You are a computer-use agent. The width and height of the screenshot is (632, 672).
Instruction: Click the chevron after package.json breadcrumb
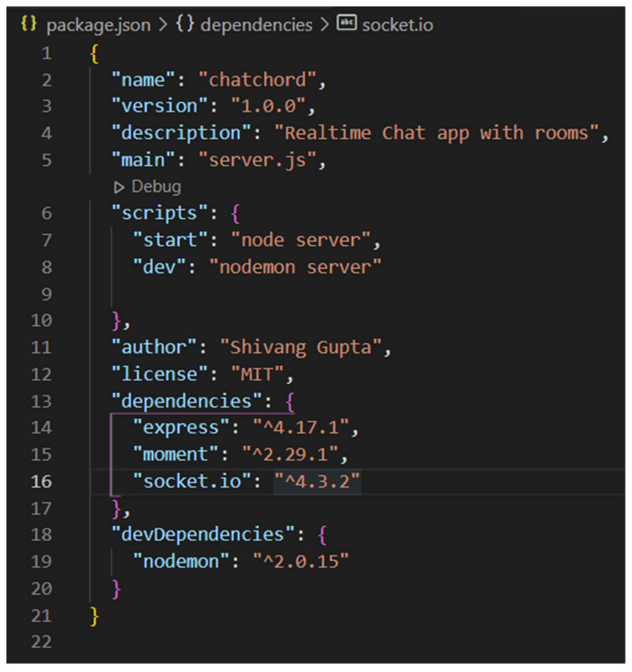pos(163,25)
